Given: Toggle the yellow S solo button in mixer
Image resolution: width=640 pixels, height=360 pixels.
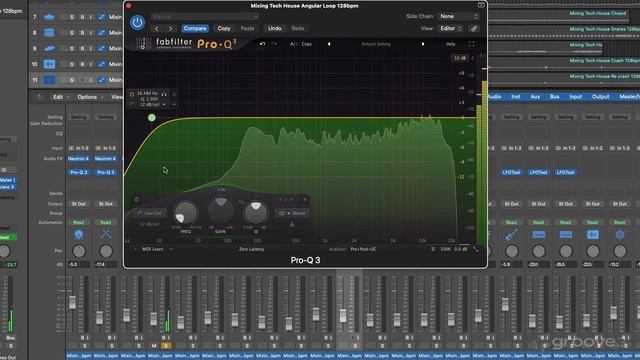Looking at the screenshot, I should click(x=166, y=346).
